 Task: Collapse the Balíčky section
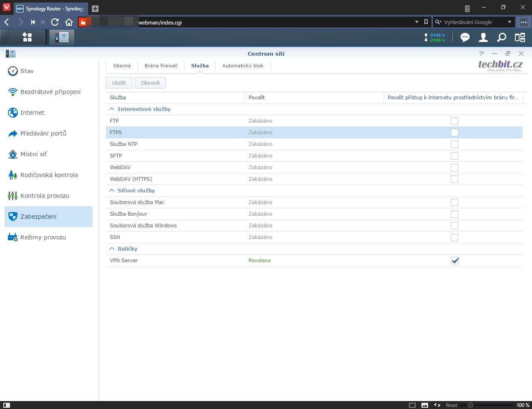point(112,249)
